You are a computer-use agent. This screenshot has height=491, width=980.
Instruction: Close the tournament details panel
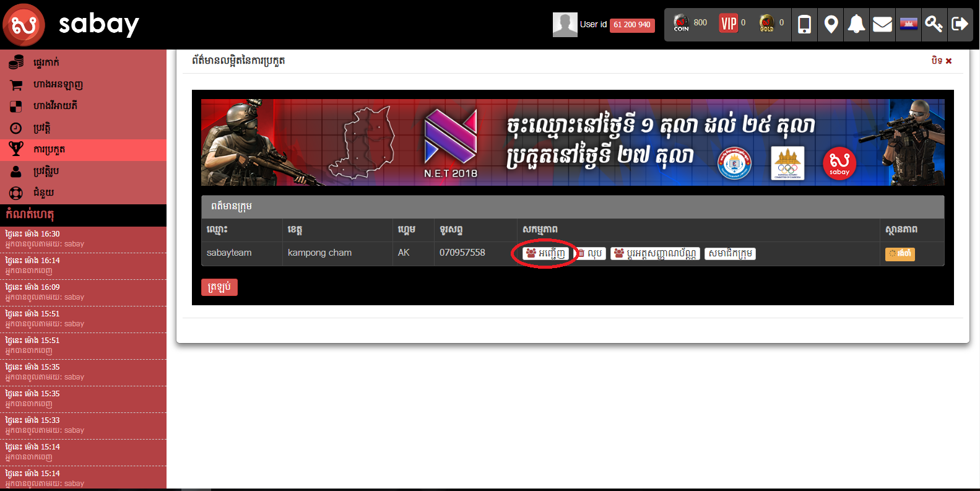(941, 61)
